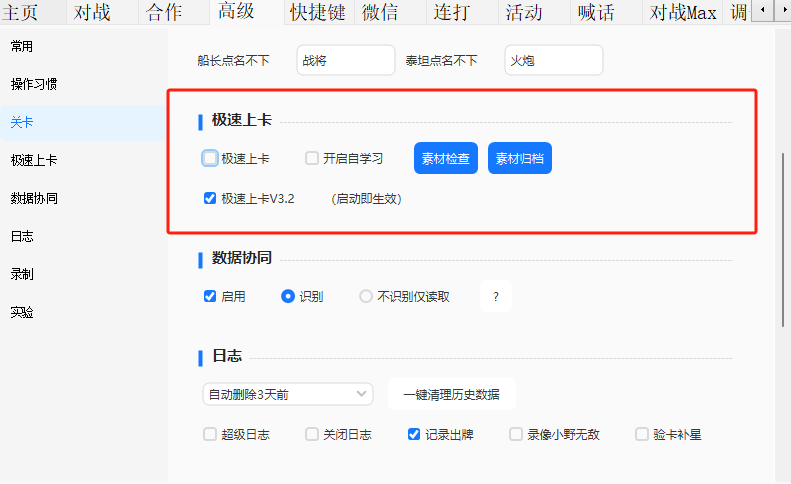
Task: Open the 自动删除3天前 dropdown
Action: [x=288, y=394]
